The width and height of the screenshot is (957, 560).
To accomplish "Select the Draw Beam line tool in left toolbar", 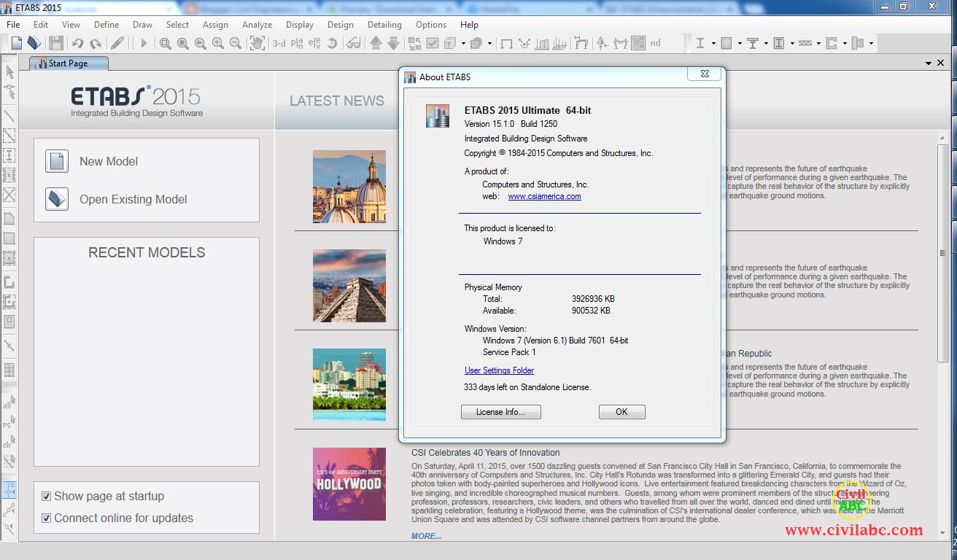I will [9, 115].
